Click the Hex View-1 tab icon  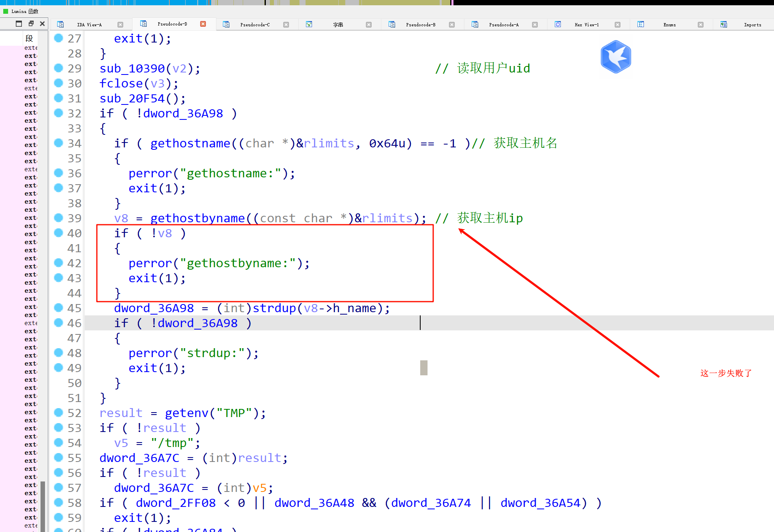(x=558, y=24)
